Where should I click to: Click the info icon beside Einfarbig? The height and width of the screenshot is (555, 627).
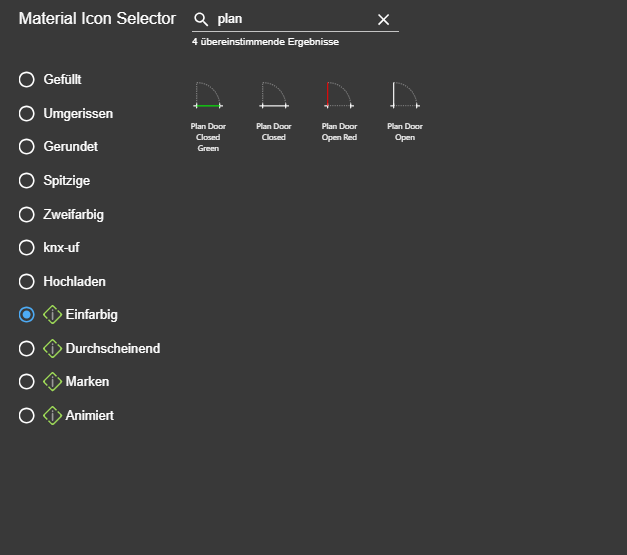53,314
